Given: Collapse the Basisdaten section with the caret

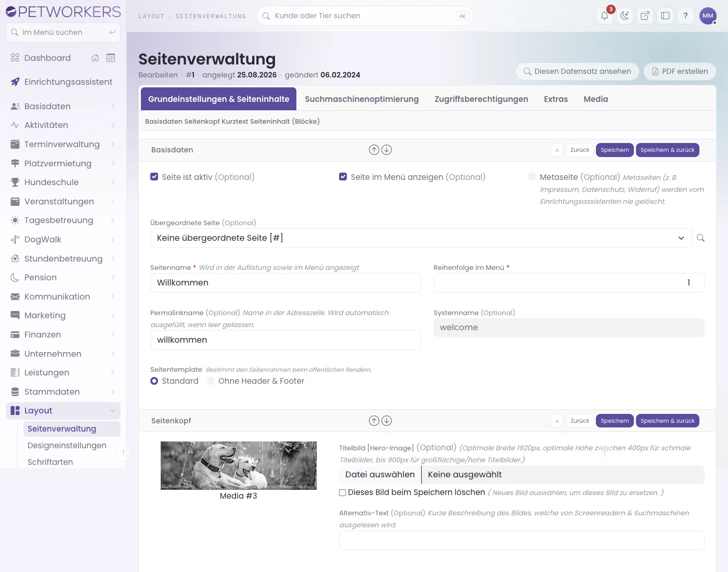Looking at the screenshot, I should pos(557,150).
